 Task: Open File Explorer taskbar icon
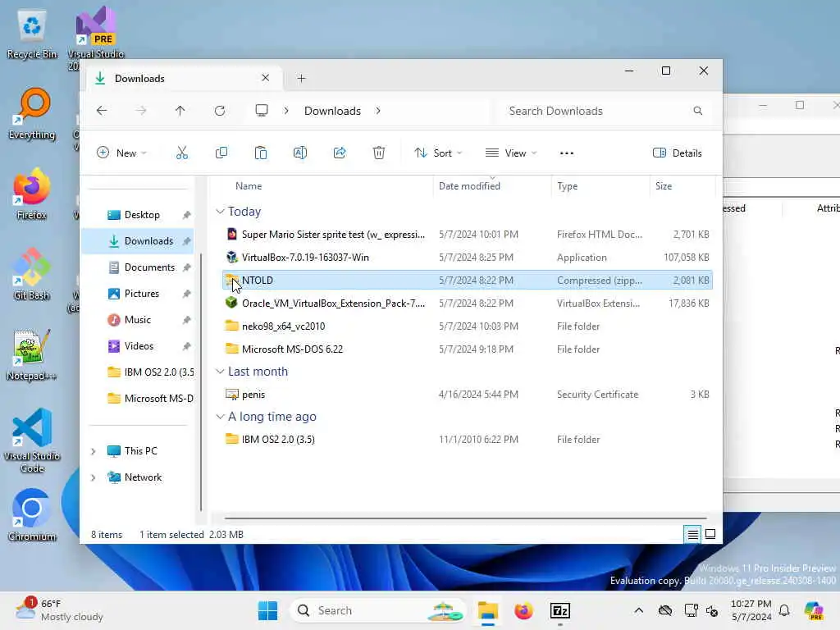(487, 610)
